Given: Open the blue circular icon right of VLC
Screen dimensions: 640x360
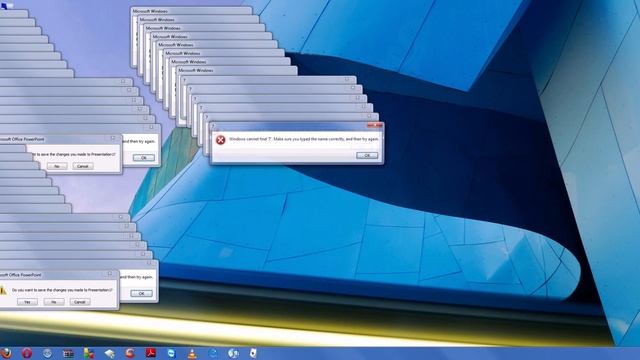Looking at the screenshot, I should pyautogui.click(x=213, y=353).
